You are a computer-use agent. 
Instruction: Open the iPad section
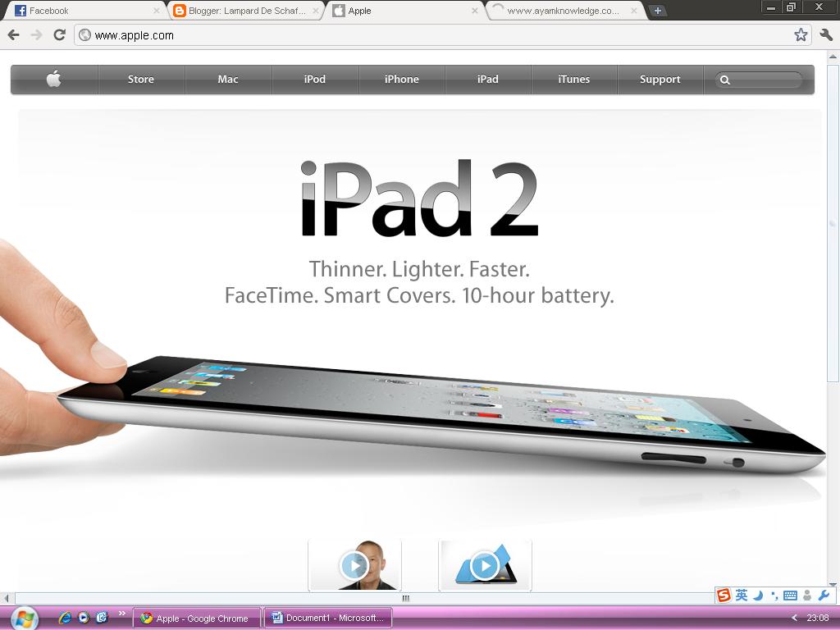[487, 80]
